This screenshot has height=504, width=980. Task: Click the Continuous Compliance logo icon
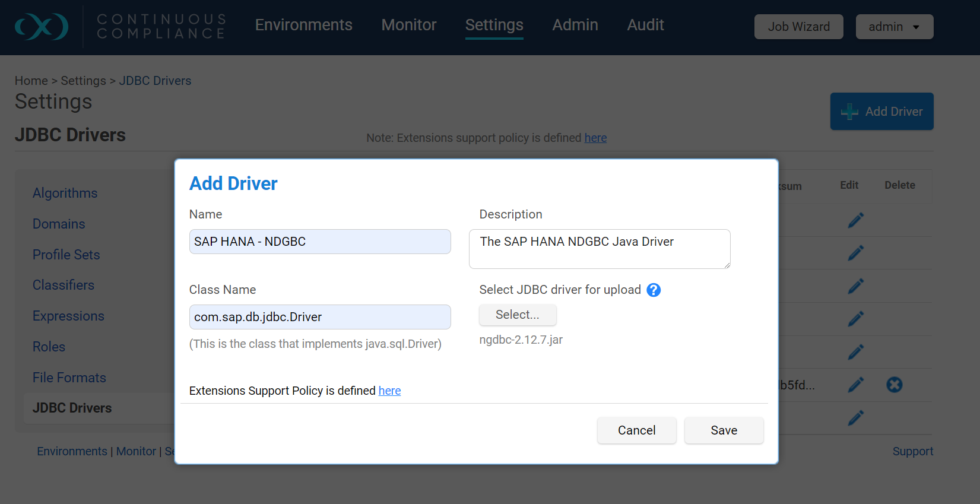point(42,27)
